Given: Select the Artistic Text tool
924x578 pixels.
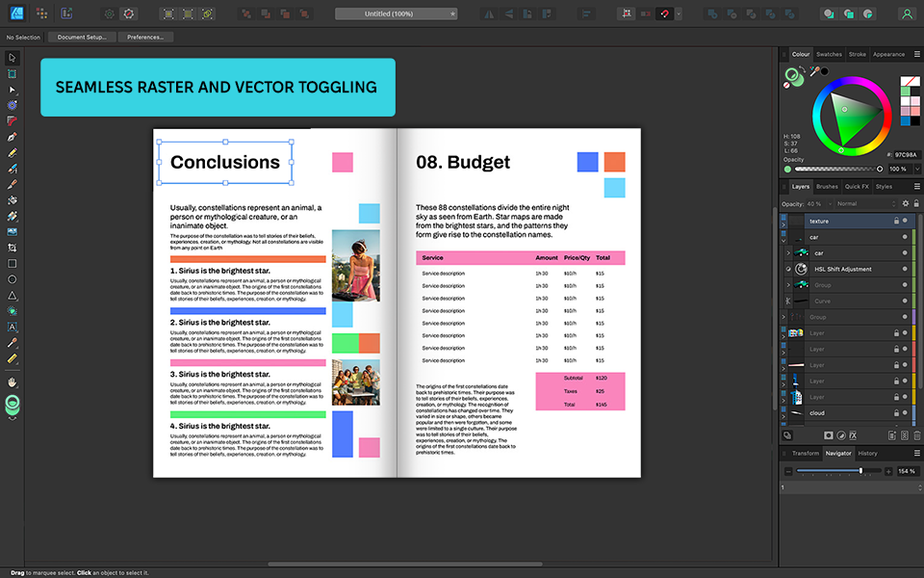Looking at the screenshot, I should [x=12, y=327].
